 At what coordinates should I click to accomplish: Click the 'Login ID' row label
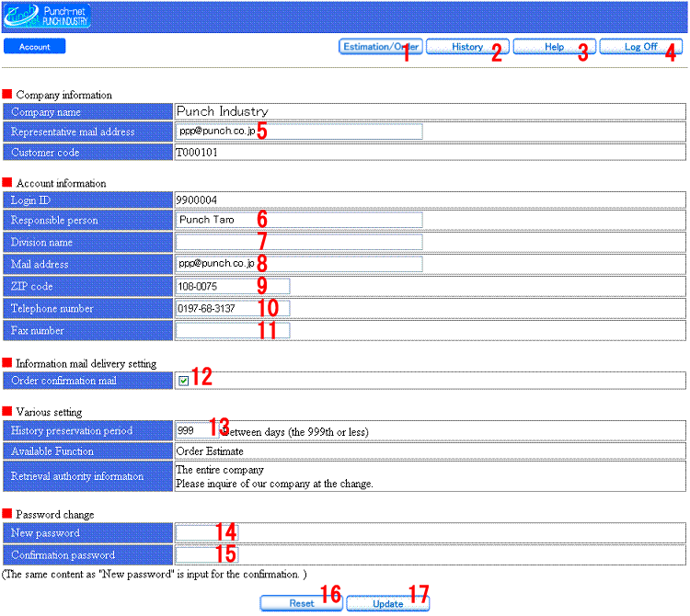(x=30, y=200)
